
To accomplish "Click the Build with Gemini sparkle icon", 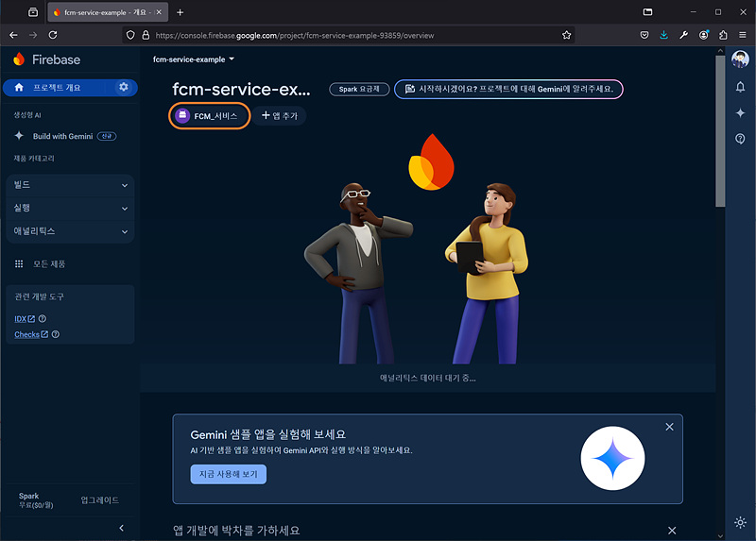I will (19, 136).
